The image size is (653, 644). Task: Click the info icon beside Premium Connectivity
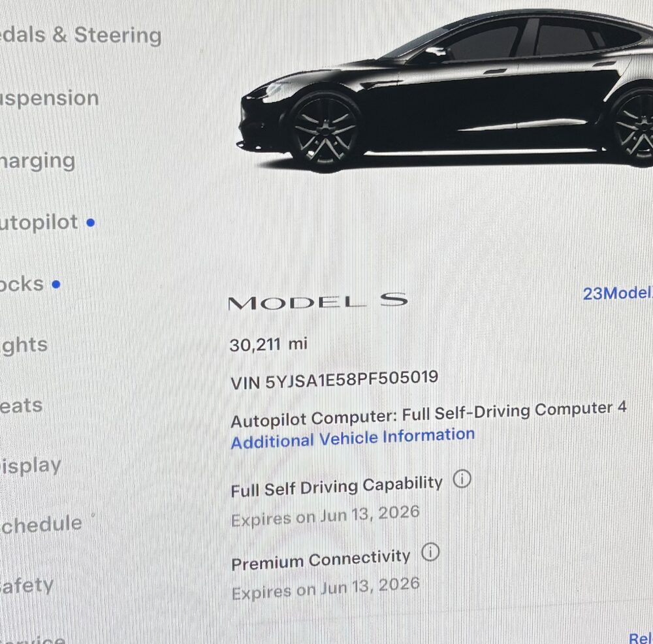pos(430,553)
